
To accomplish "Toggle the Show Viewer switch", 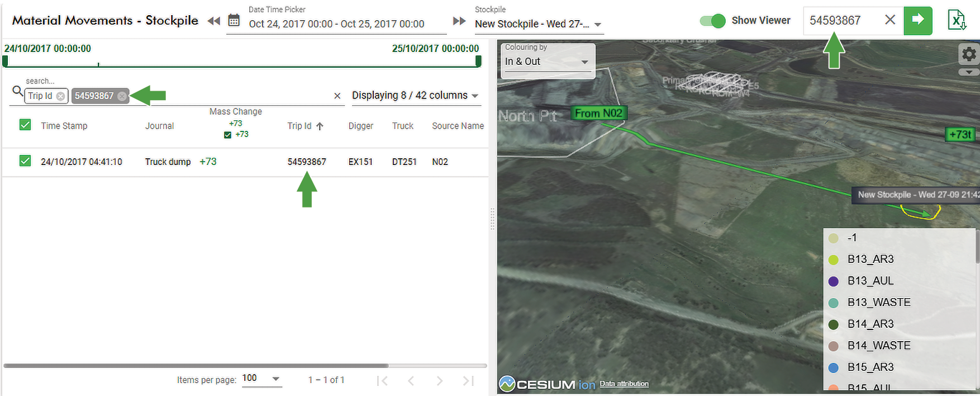I will pos(712,21).
